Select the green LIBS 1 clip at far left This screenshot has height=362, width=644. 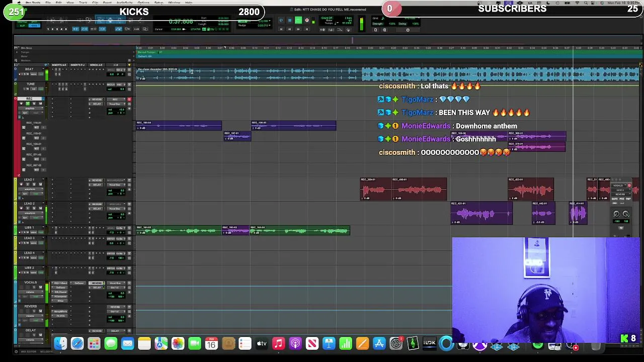tap(179, 230)
